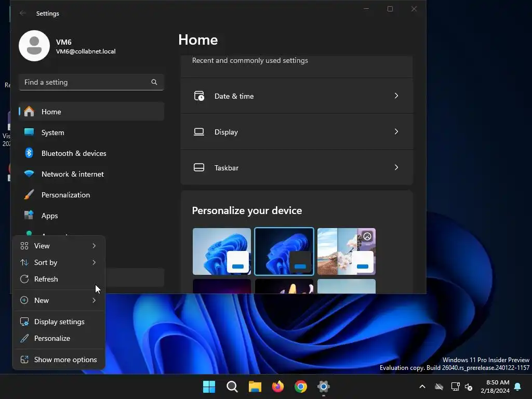Viewport: 532px width, 399px height.
Task: Open New submenu in context menu
Action: (x=58, y=300)
